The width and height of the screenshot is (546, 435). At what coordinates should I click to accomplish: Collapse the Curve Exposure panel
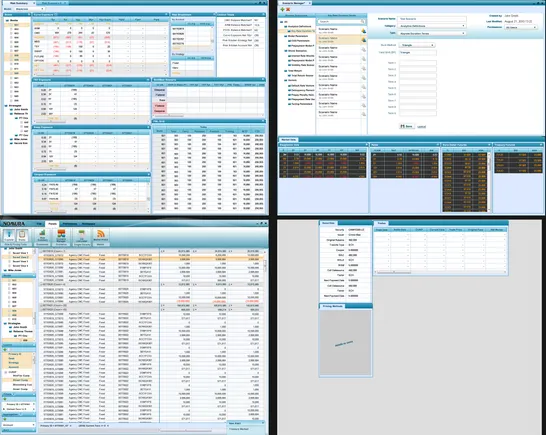coord(166,15)
